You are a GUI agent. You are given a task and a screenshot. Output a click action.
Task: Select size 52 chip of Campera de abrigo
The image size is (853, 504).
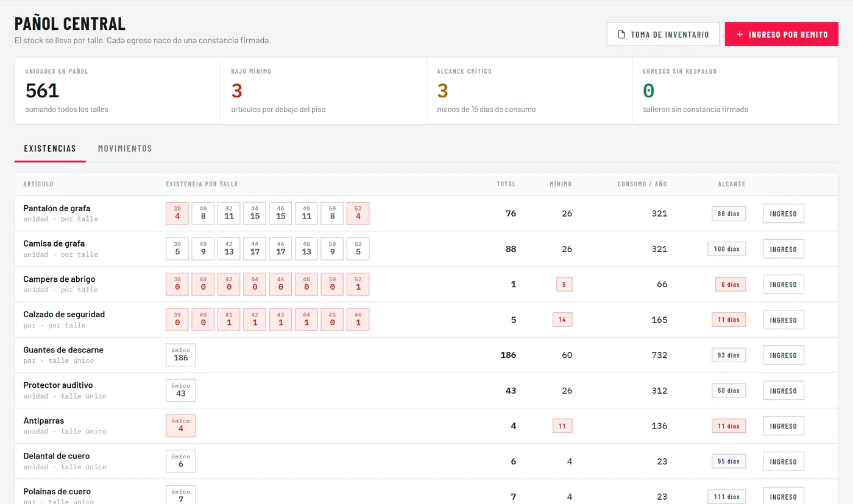point(358,284)
